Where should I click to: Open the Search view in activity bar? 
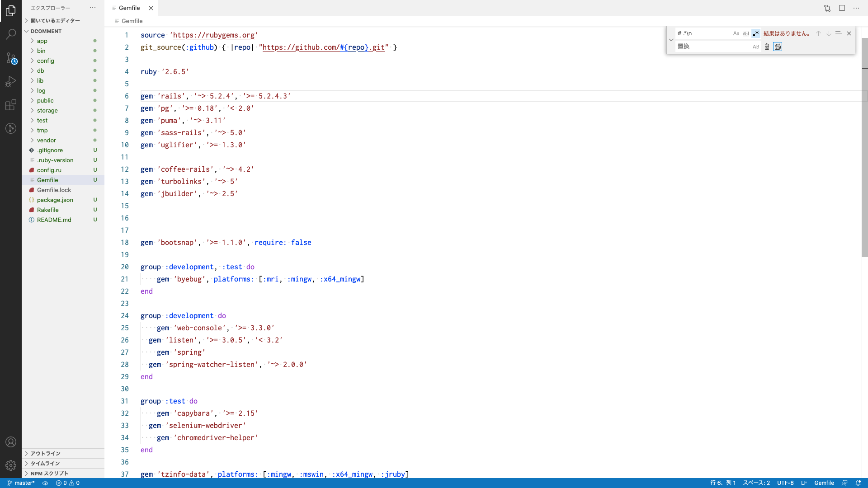point(11,34)
